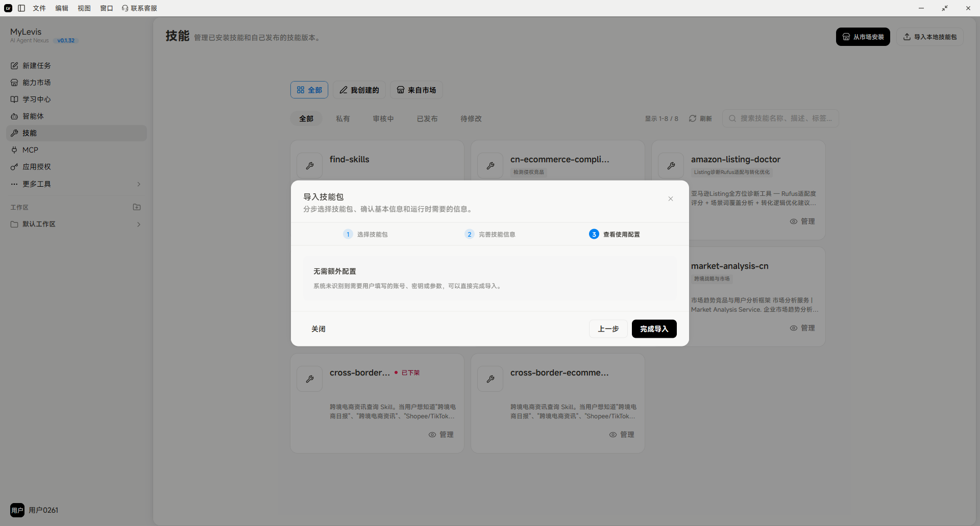Click the new workspace folder-plus icon

click(x=137, y=207)
